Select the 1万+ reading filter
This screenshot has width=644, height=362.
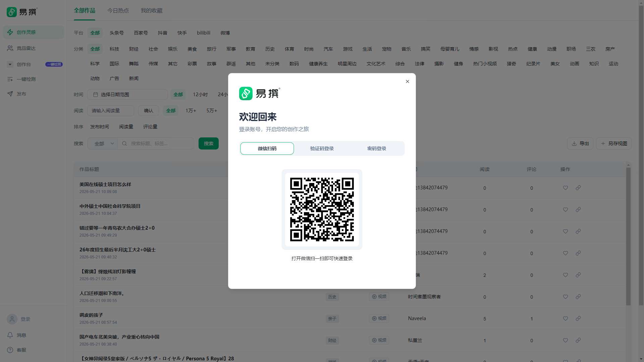click(x=191, y=111)
